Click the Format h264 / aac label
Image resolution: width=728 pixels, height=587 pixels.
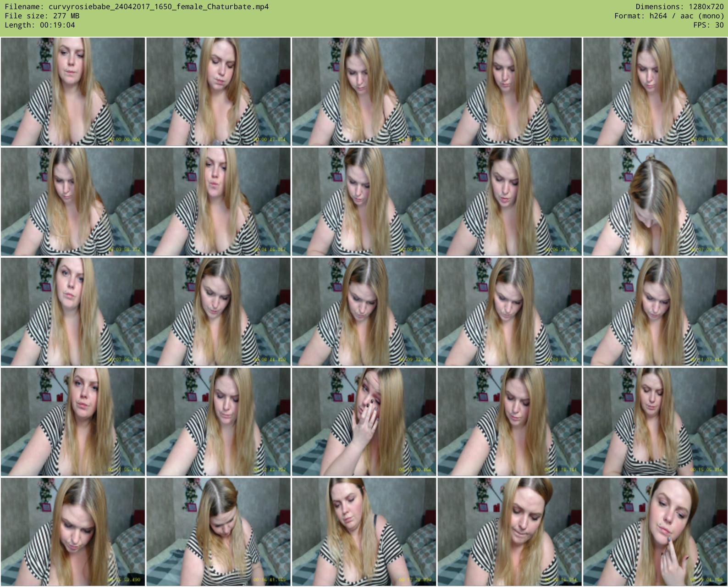click(x=669, y=16)
